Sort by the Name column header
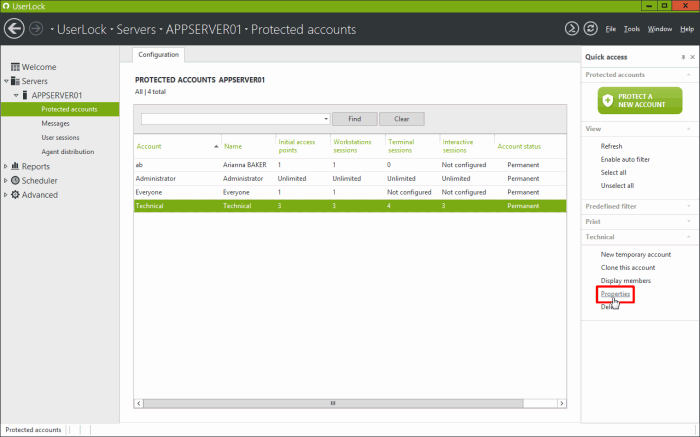 point(248,146)
